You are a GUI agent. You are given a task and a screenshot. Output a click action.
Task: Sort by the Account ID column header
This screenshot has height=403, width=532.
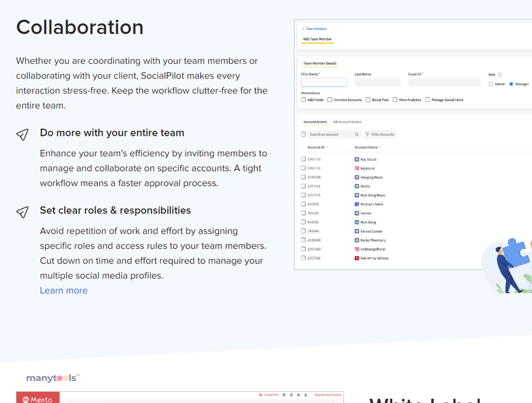317,147
